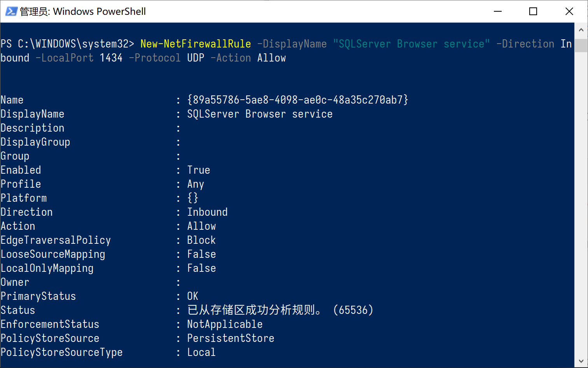Viewport: 588px width, 368px height.
Task: Click the scrollbar up arrow
Action: pos(581,30)
